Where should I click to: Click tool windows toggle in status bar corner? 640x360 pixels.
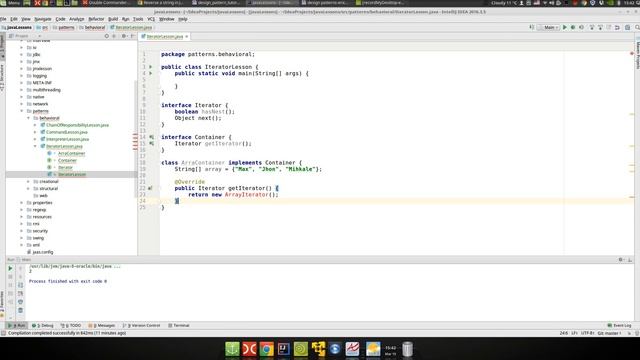[3, 333]
